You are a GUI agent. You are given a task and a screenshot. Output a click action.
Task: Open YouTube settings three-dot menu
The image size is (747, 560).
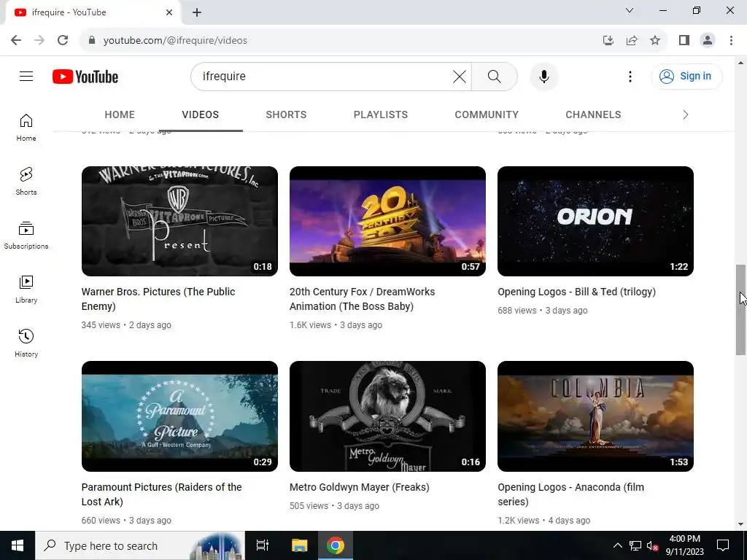630,76
